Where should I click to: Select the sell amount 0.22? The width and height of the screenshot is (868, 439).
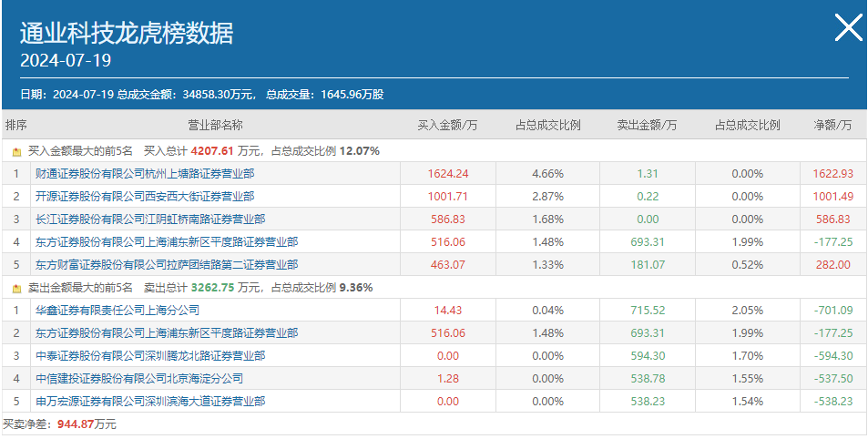coord(648,197)
